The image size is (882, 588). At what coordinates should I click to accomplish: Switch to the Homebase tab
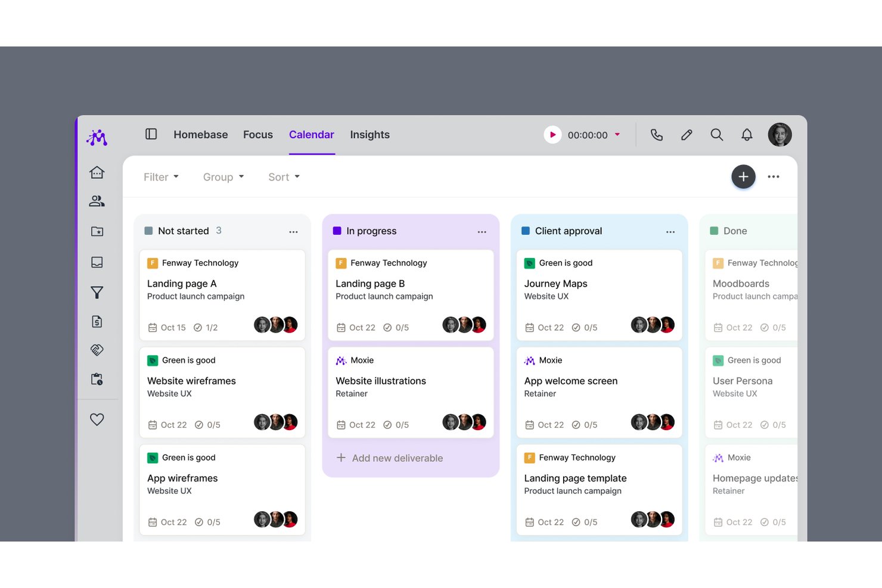201,135
